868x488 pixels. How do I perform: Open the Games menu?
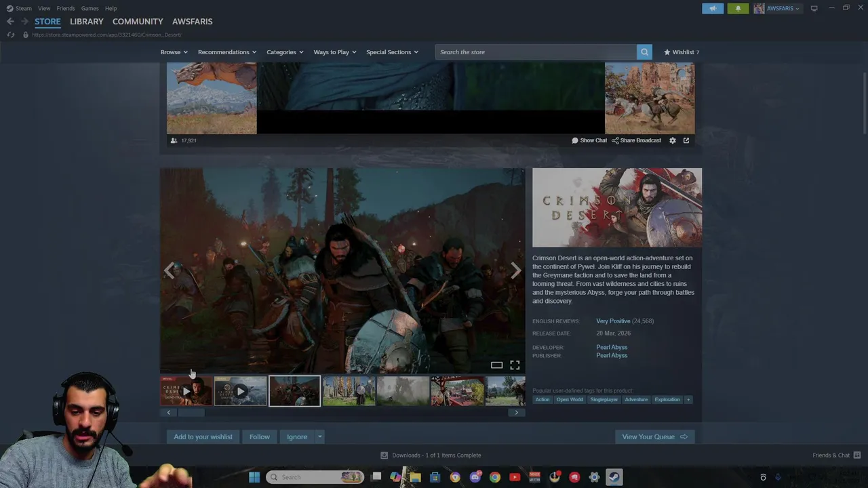click(90, 8)
